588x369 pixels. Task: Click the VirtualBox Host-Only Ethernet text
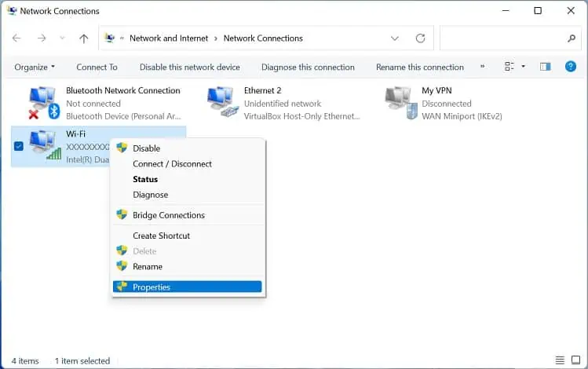(x=302, y=116)
